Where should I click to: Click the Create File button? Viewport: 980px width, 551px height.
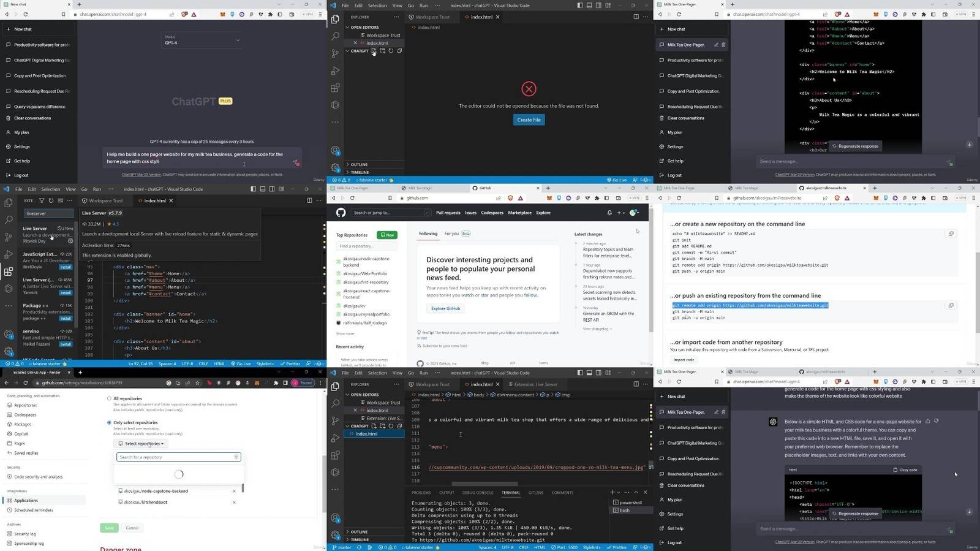click(x=529, y=120)
